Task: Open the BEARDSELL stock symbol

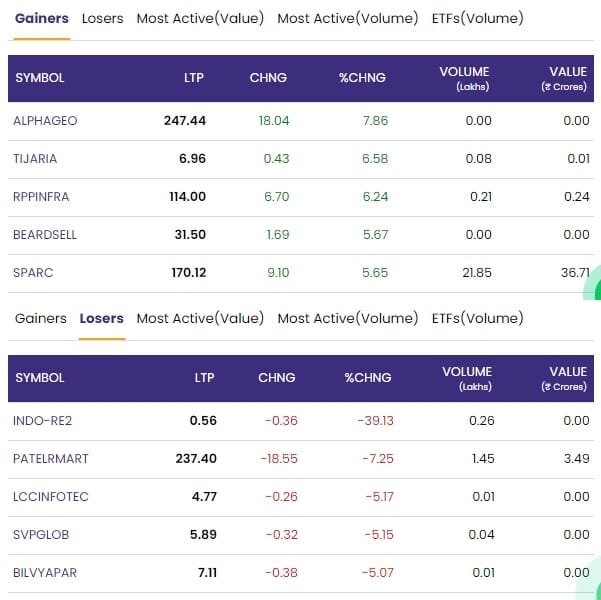Action: (x=45, y=235)
